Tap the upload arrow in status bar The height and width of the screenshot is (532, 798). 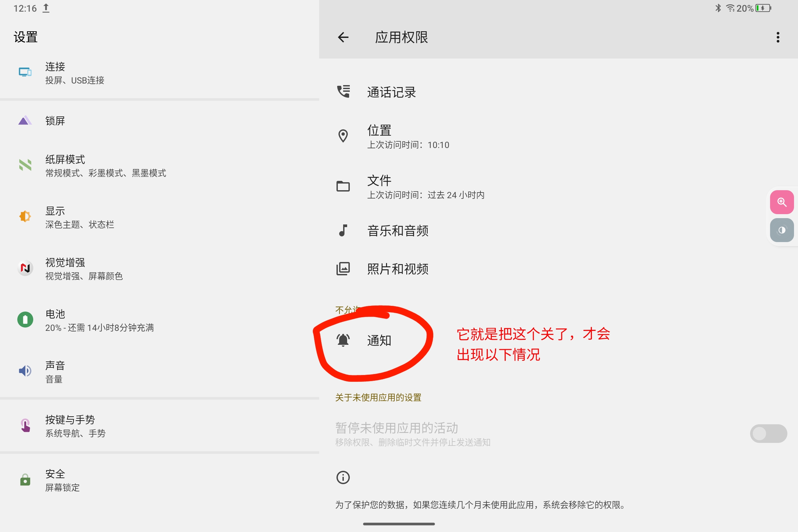[46, 8]
